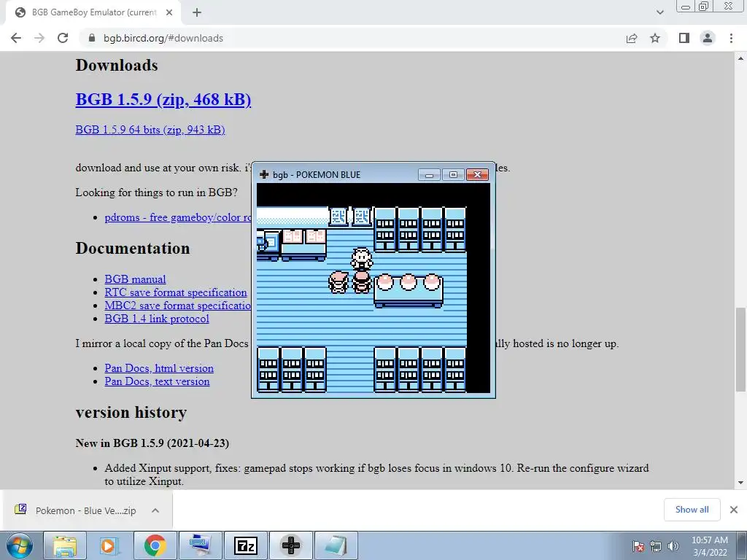Open 7-Zip from the taskbar
This screenshot has height=560, width=747.
point(245,545)
